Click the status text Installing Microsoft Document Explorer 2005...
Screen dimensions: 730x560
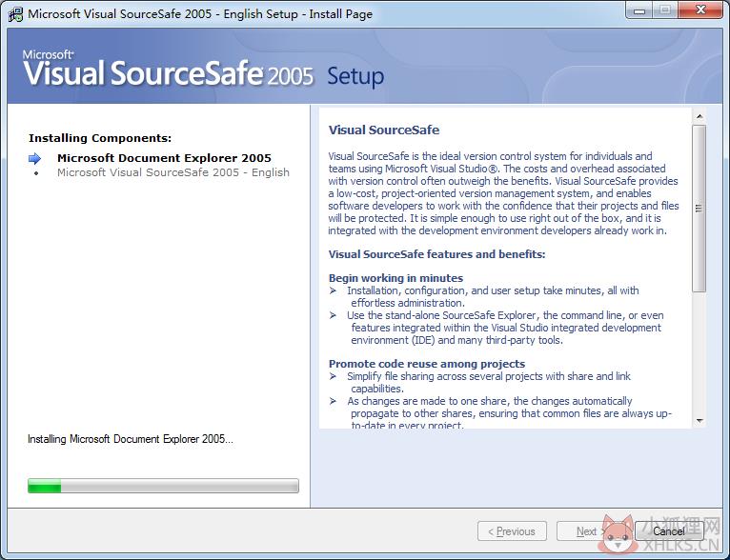coord(131,439)
